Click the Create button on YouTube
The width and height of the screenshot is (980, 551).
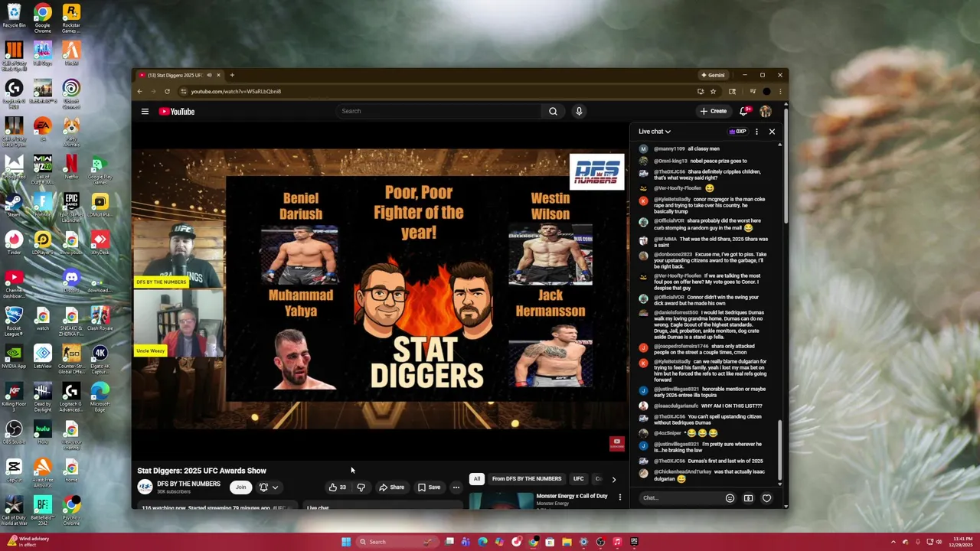coord(713,111)
